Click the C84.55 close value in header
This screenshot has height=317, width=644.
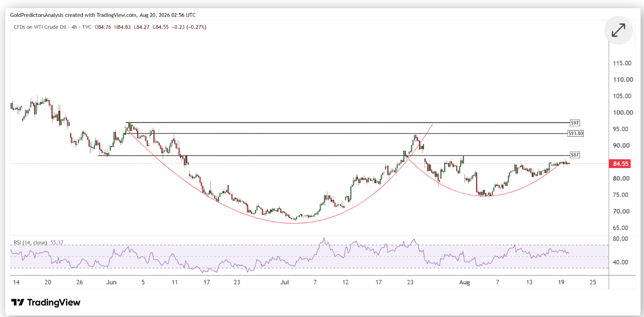tap(161, 27)
